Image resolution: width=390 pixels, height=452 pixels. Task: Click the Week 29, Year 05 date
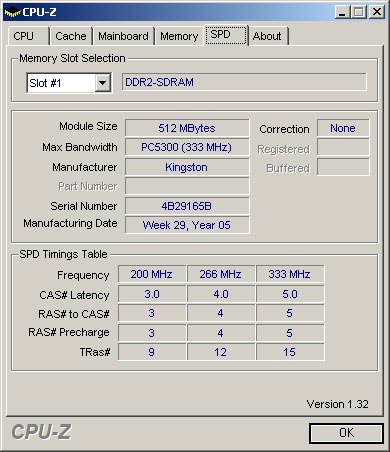coord(187,225)
